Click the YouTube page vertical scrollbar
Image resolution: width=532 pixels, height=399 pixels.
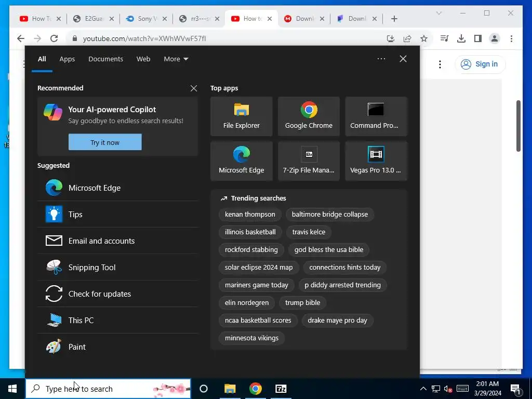tap(518, 126)
